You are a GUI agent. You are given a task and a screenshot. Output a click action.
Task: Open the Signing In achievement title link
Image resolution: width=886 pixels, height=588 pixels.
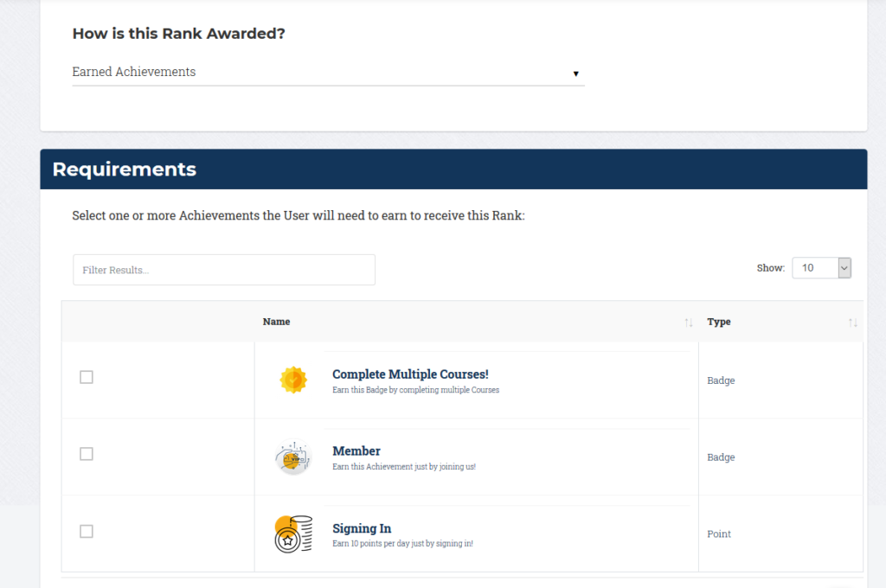click(362, 528)
